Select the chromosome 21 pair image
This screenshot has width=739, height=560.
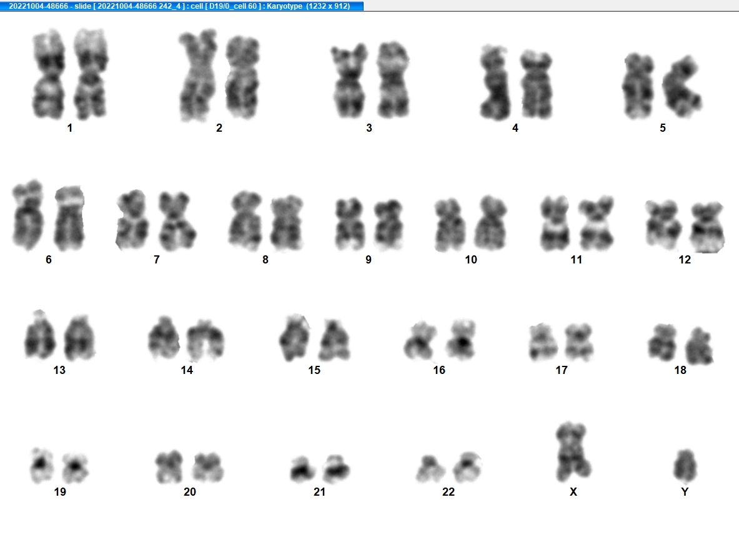320,469
